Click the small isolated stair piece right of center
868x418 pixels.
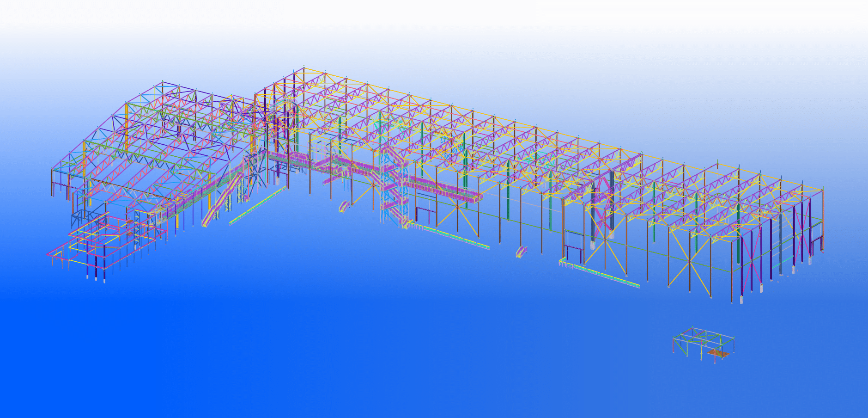(521, 252)
